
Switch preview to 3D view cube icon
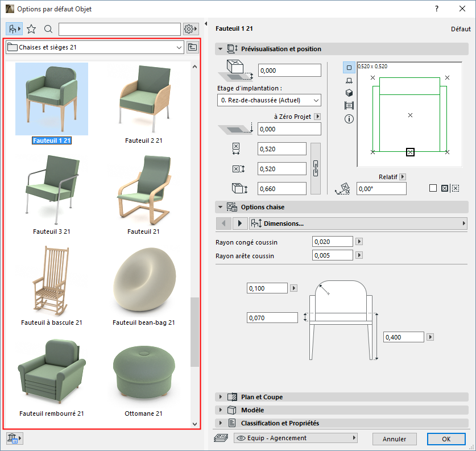pos(349,93)
